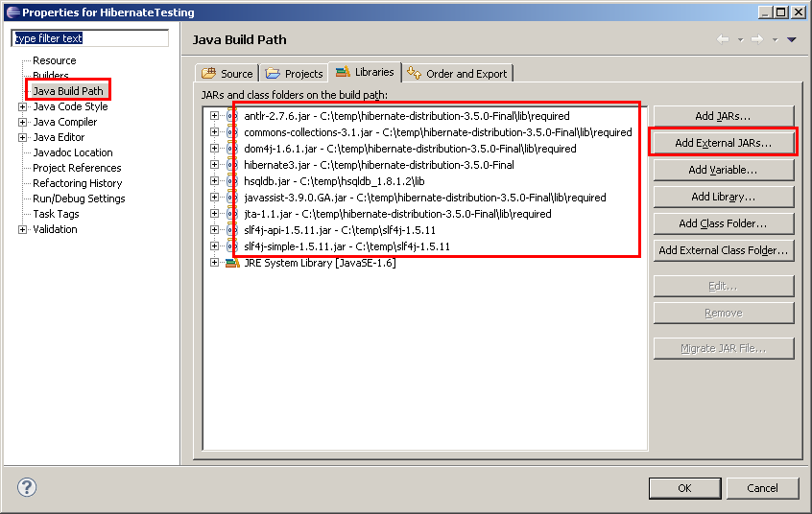Select the hibernate3.jar row text
Screen dimensions: 812x514
(x=379, y=165)
